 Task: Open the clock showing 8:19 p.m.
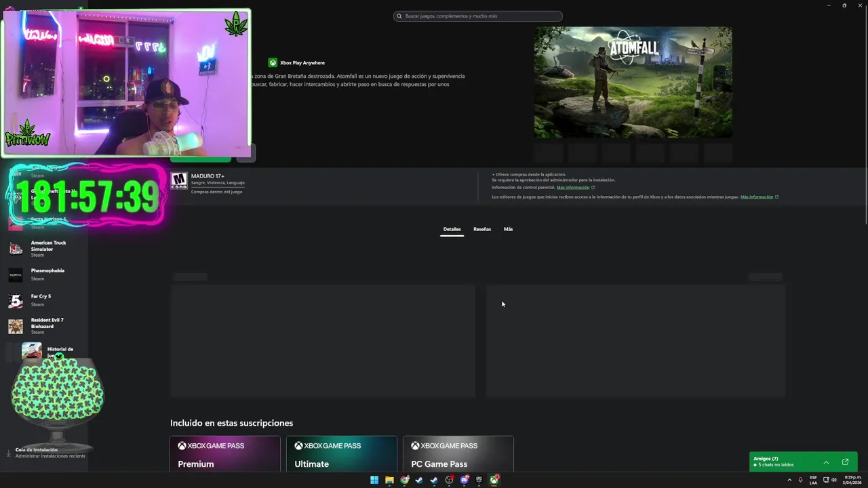point(852,480)
